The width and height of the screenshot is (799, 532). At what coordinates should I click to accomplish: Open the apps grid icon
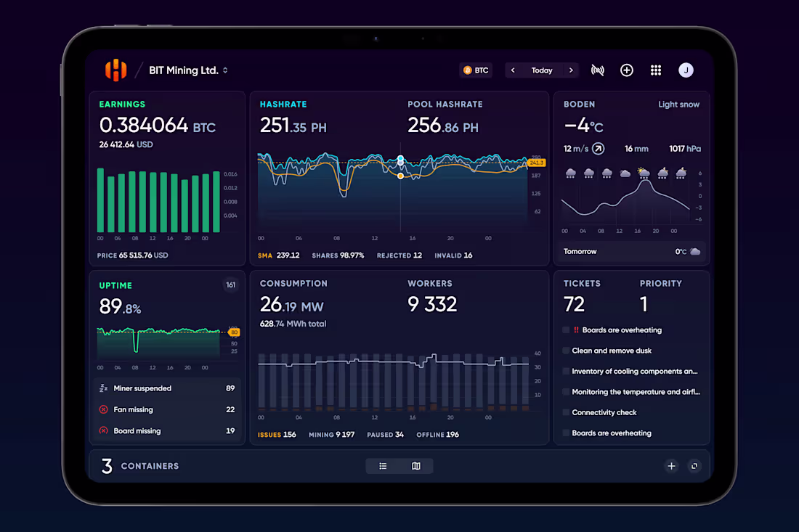click(x=656, y=70)
